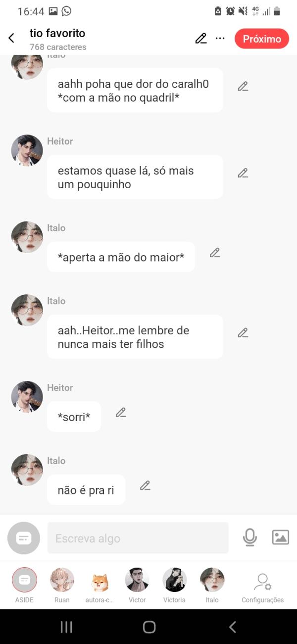The width and height of the screenshot is (297, 644).
Task: Open the image attachment picker
Action: (x=280, y=537)
